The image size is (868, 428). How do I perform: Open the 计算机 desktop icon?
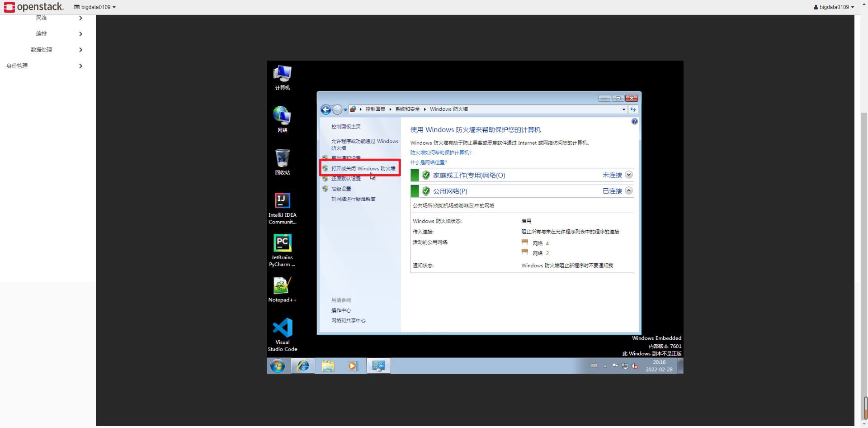click(283, 78)
